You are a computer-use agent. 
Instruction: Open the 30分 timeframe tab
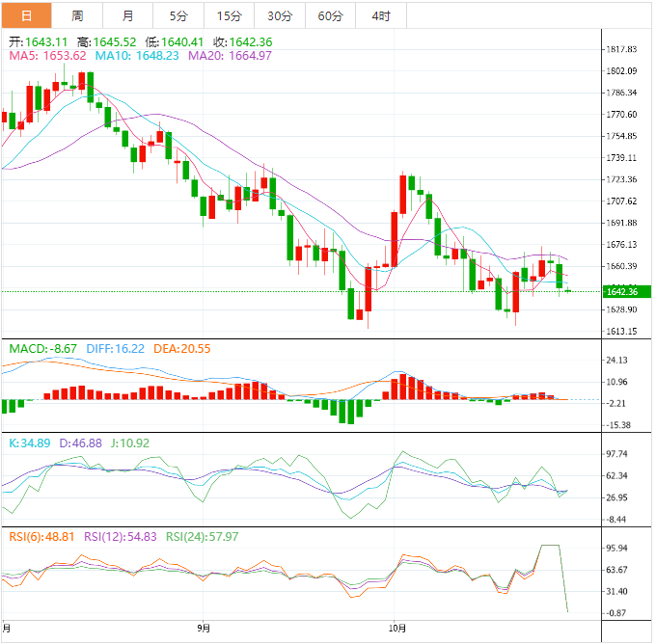[280, 15]
